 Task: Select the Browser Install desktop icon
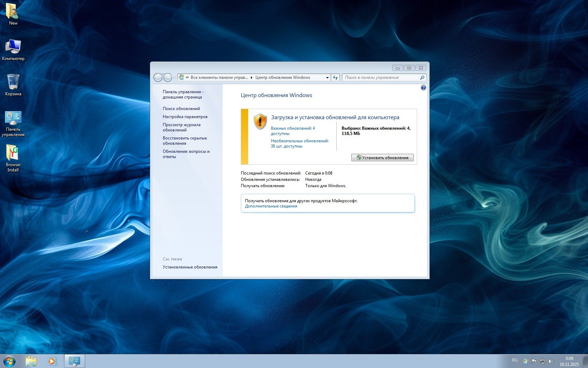pos(13,158)
